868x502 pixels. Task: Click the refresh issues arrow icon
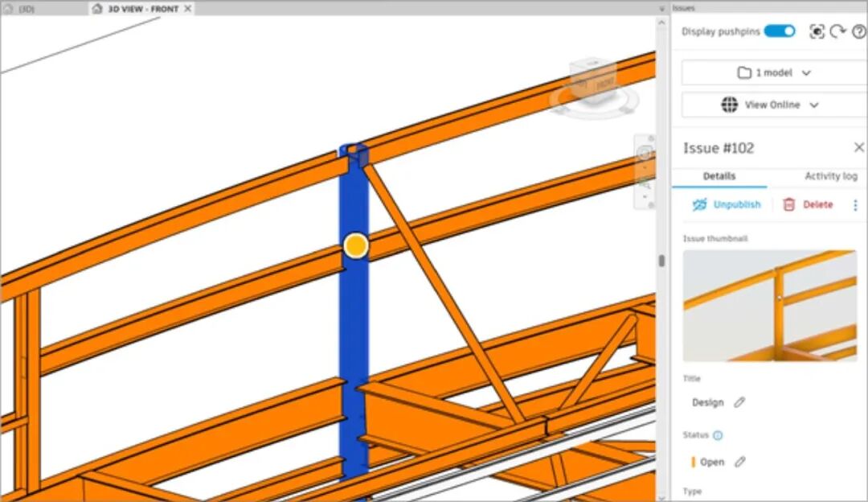pos(837,31)
